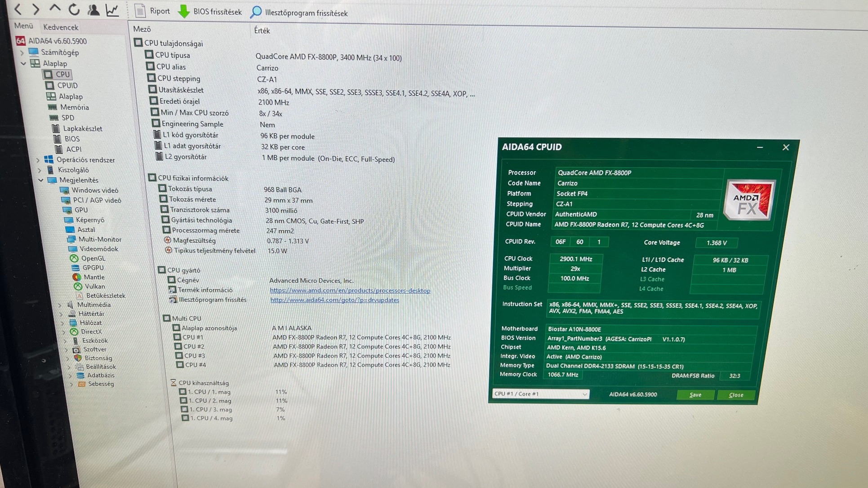This screenshot has height=488, width=868.
Task: Click the Érték column header
Action: [x=262, y=31]
